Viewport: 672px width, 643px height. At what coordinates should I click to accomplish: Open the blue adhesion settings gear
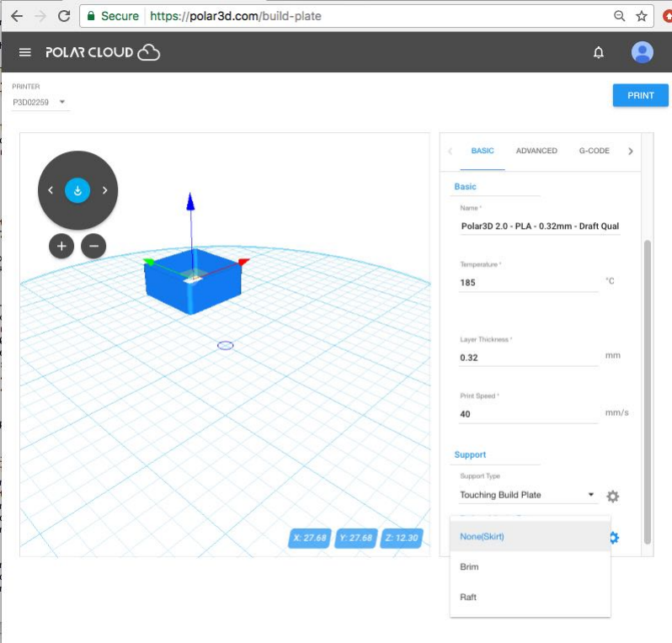coord(614,537)
